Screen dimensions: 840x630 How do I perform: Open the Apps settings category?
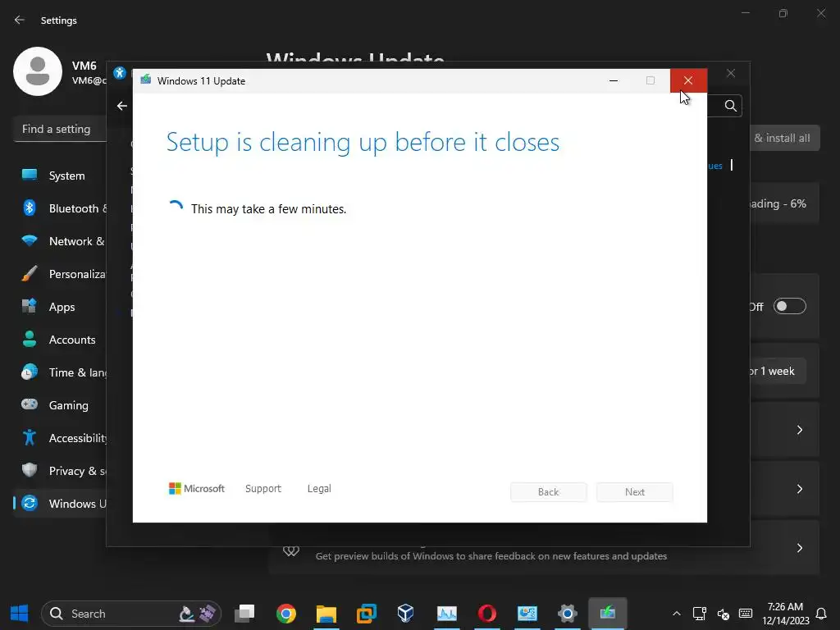(60, 307)
